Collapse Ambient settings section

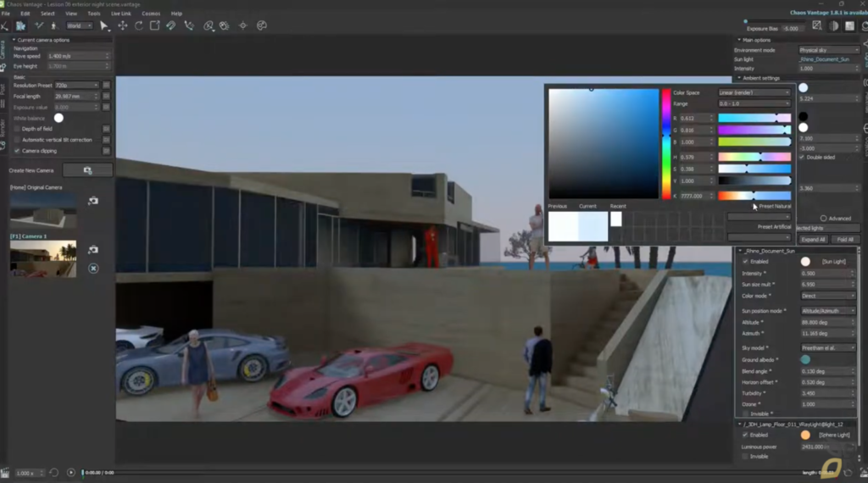739,78
